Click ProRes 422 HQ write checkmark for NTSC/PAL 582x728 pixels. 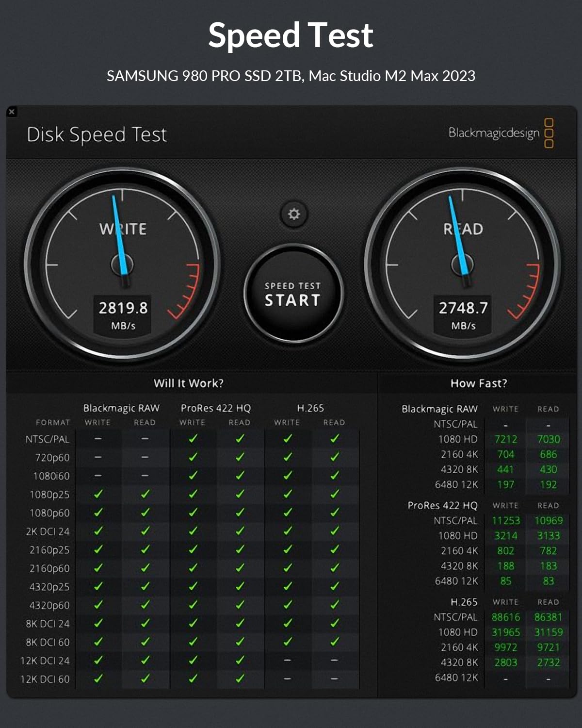point(193,439)
